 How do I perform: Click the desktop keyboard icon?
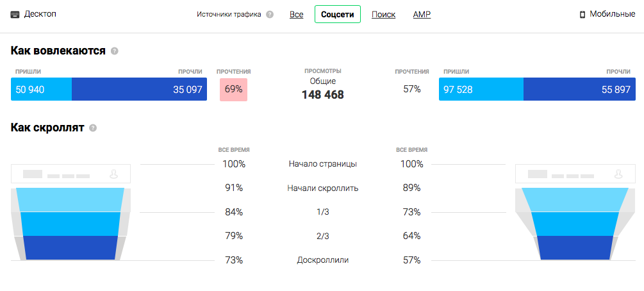(x=15, y=14)
